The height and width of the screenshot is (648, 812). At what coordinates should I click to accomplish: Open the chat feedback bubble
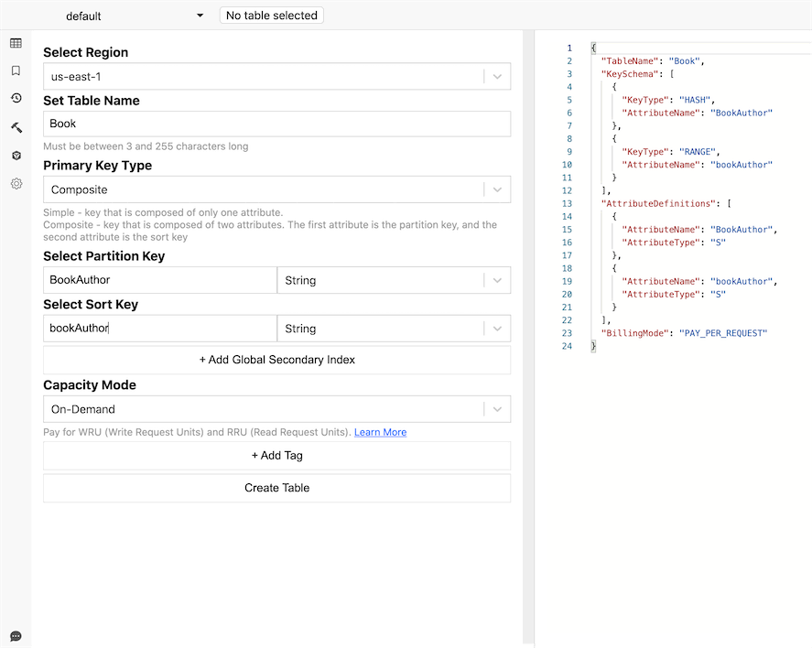[x=15, y=635]
